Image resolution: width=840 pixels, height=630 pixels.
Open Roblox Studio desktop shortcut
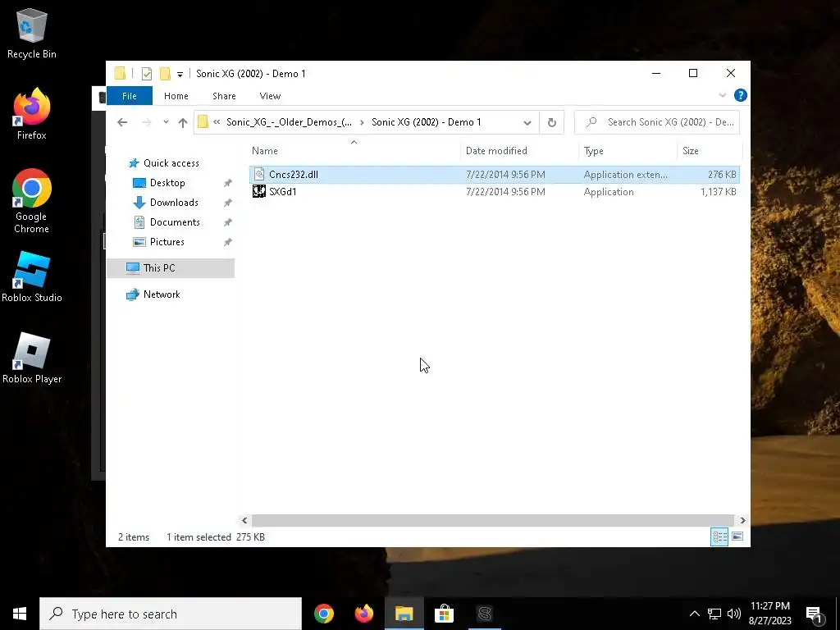32,277
